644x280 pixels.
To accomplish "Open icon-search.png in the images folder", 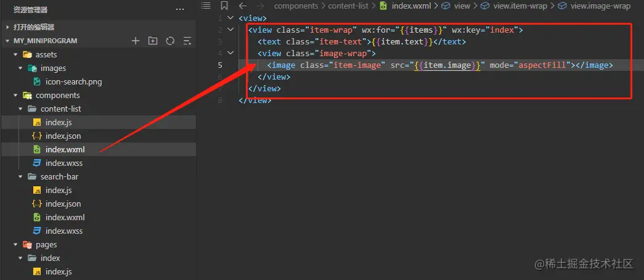I will [x=73, y=81].
